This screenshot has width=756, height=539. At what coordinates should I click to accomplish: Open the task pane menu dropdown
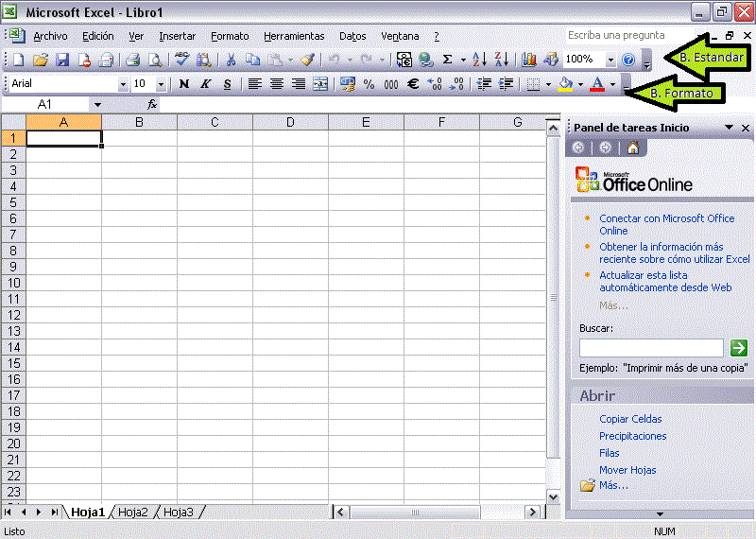pyautogui.click(x=729, y=128)
